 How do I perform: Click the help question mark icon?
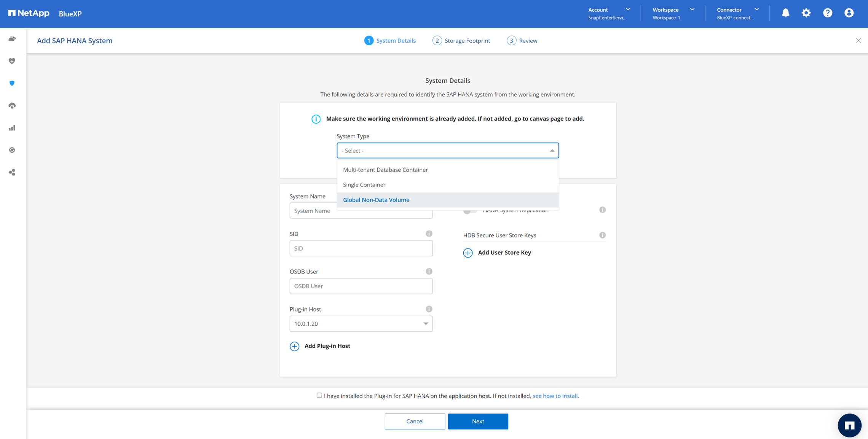coord(827,13)
